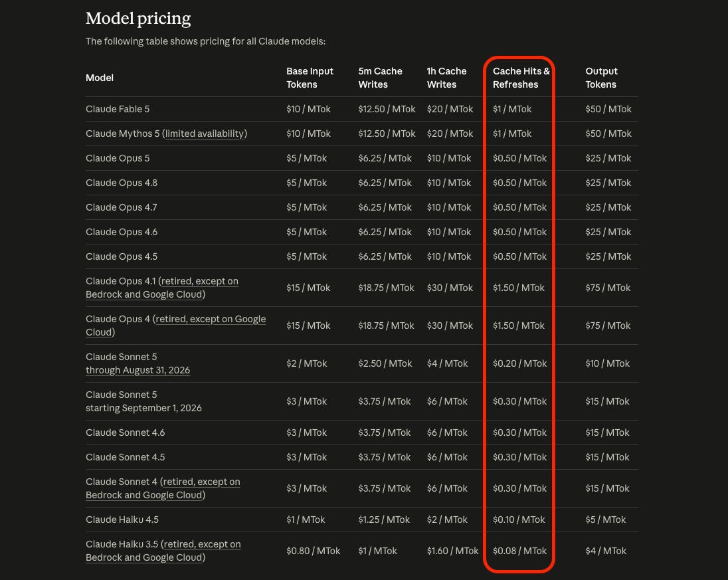Click the '5m Cache Writes' column header
Screen dimensions: 728x580
tap(380, 78)
